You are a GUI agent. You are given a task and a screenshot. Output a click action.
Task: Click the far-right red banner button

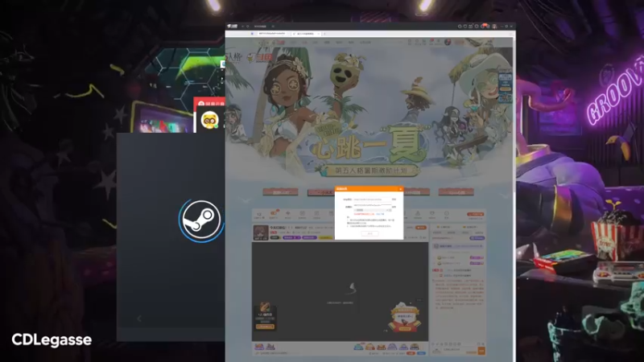click(x=456, y=191)
